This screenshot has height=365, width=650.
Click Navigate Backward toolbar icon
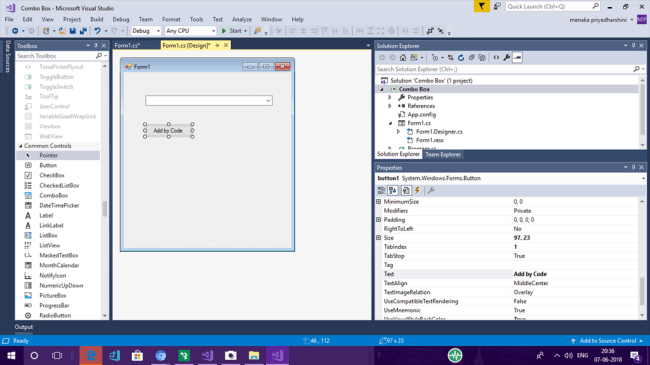(15, 31)
